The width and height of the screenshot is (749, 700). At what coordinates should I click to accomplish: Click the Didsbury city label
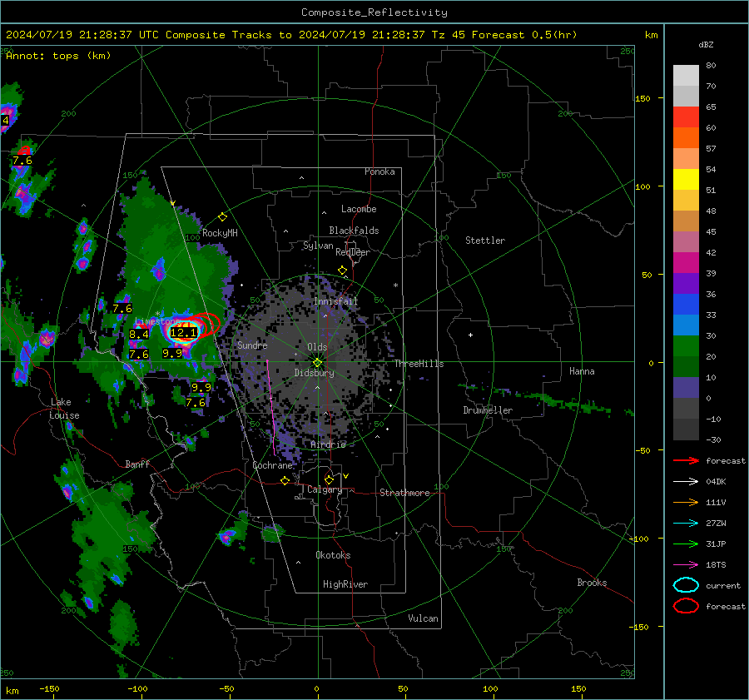click(x=315, y=373)
